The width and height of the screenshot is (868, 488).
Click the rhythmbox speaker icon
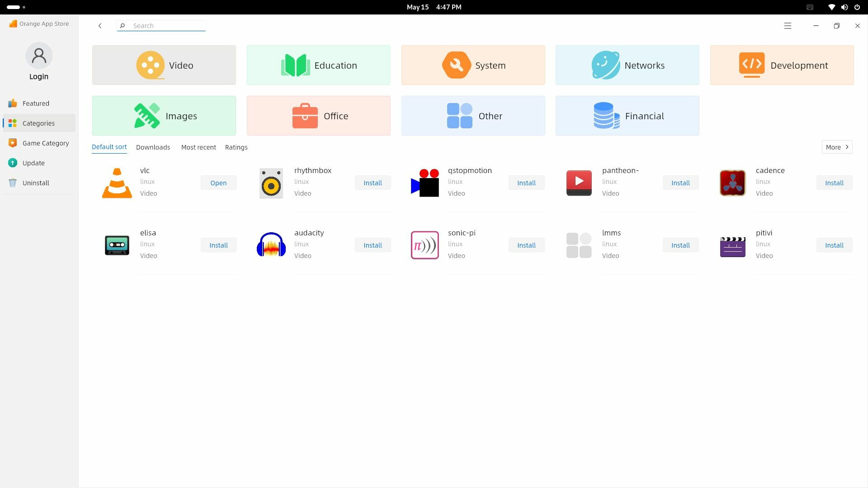(271, 183)
